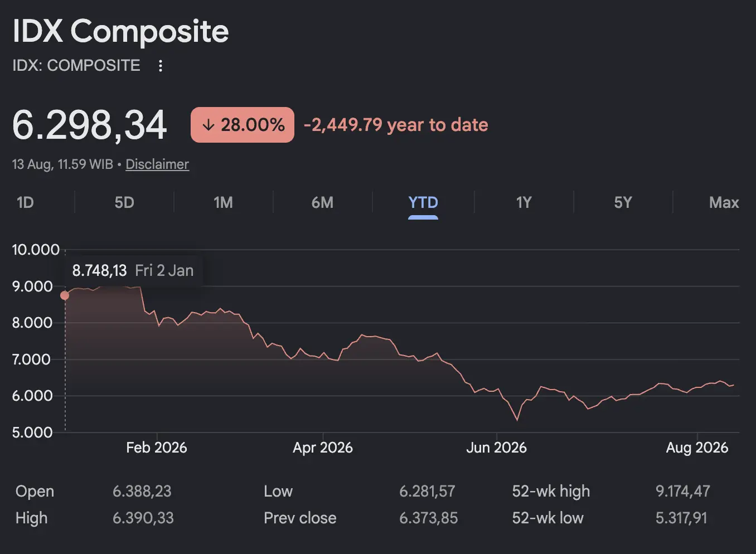
Task: Click the Low value 6.281,57
Action: [427, 491]
